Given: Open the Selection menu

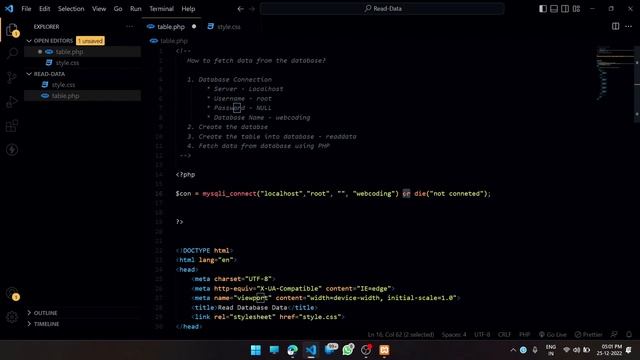Looking at the screenshot, I should click(x=71, y=9).
